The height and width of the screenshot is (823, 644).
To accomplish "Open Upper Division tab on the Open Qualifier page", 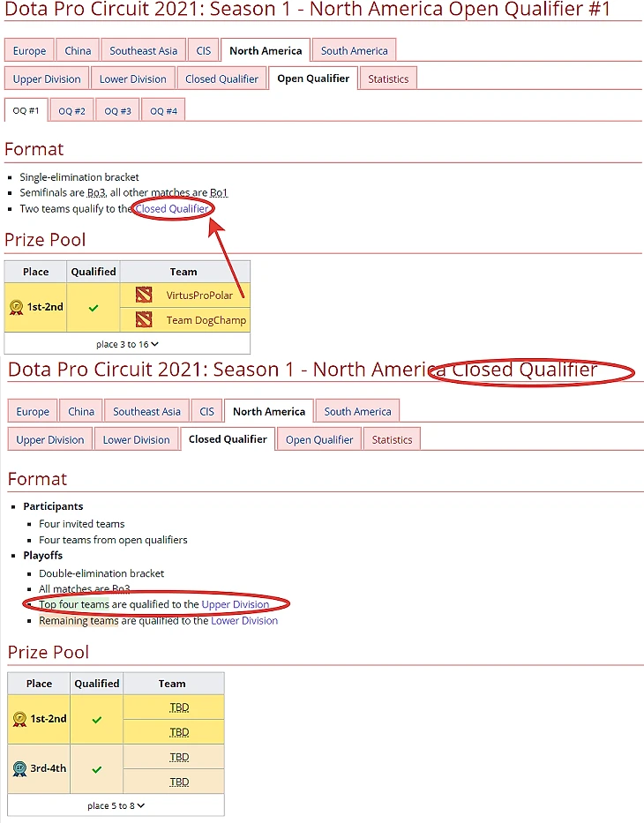I will [47, 79].
